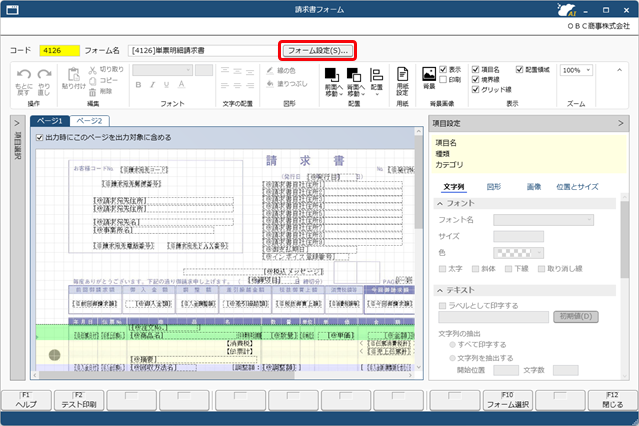Toggle 太字 checkbox in フォント section

(x=443, y=269)
